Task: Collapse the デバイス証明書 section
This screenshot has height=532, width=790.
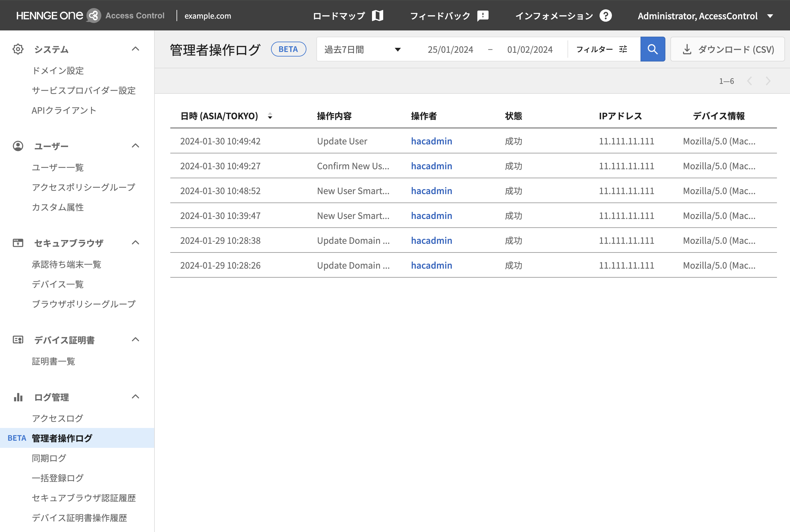Action: coord(135,339)
